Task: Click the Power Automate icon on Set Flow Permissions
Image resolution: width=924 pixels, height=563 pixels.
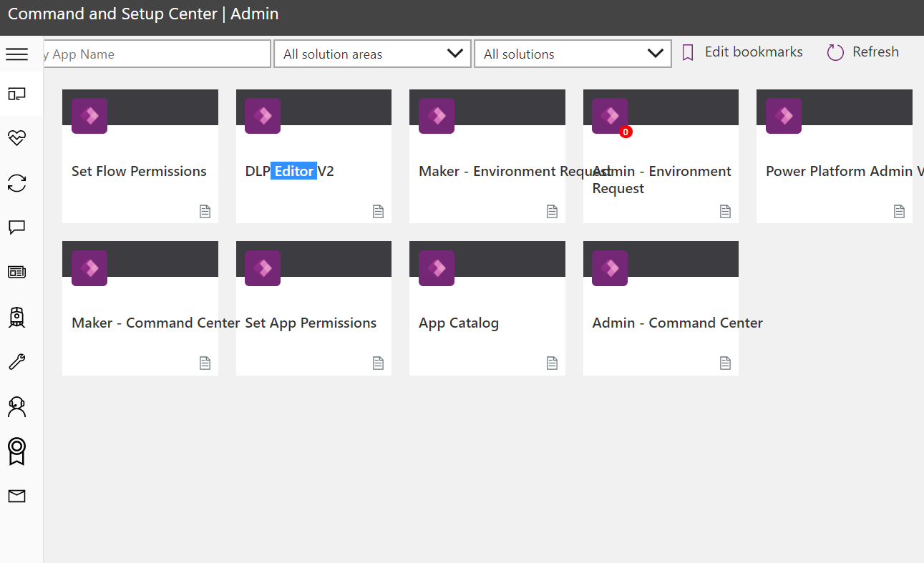Action: pyautogui.click(x=89, y=115)
